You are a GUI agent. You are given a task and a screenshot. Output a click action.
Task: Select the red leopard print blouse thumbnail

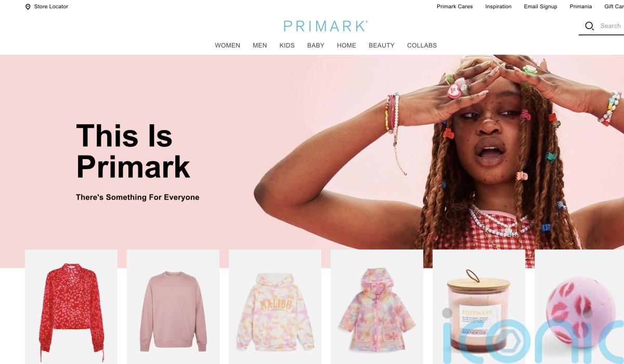click(71, 307)
